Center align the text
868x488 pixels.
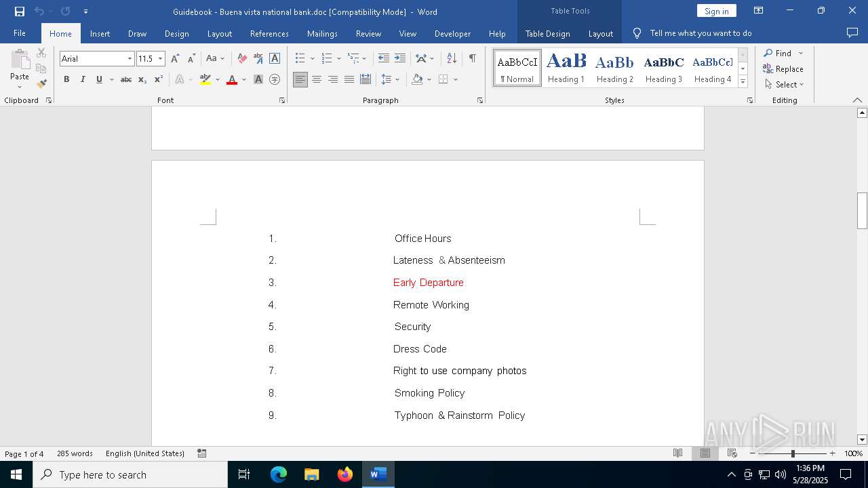click(x=317, y=79)
